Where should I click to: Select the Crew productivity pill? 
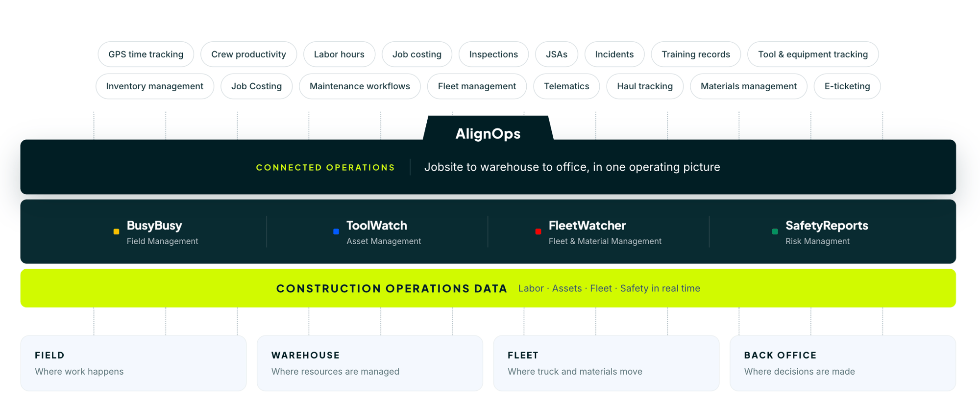pos(248,54)
